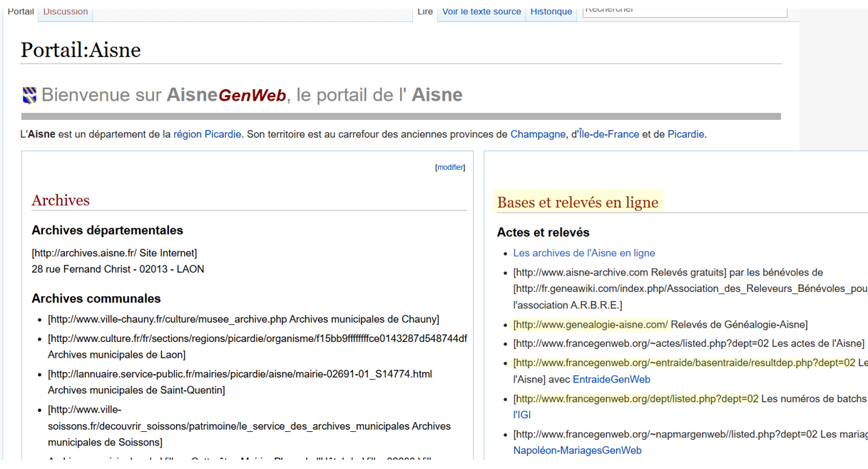Focus the Rechercher search field
This screenshot has height=469, width=868.
pos(684,10)
